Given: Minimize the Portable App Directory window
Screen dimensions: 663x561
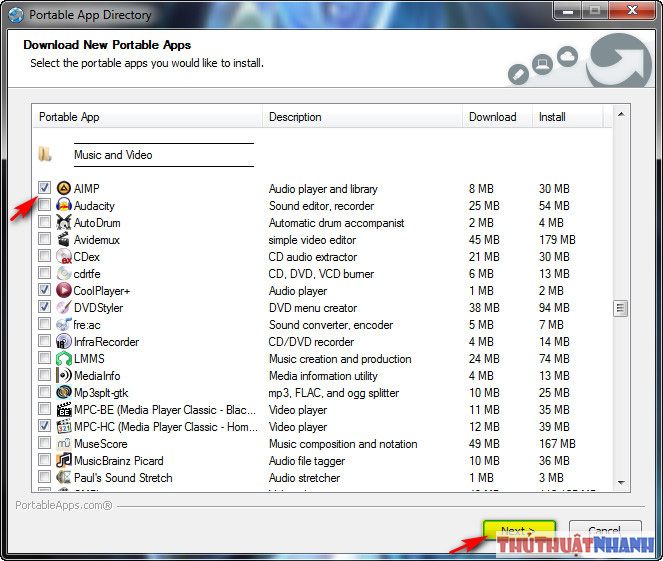Looking at the screenshot, I should (x=567, y=11).
